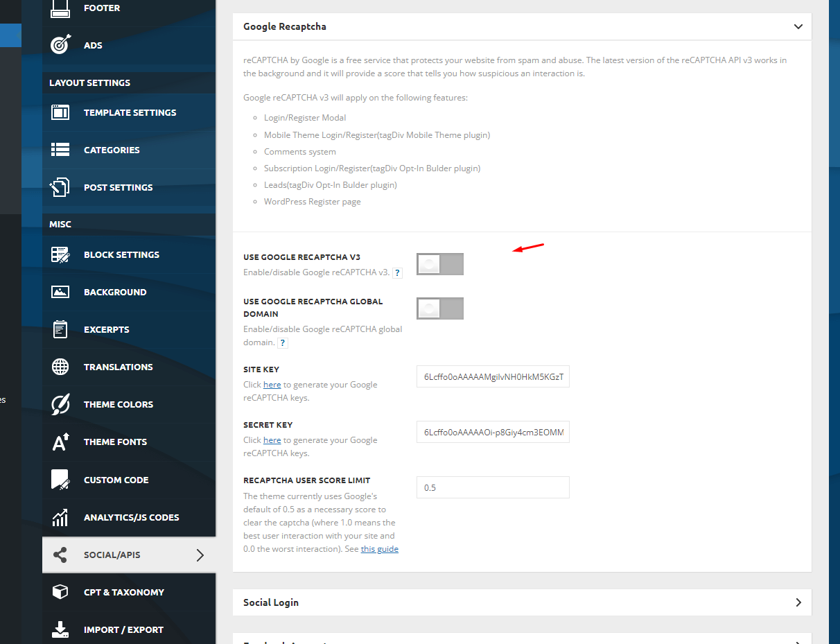The width and height of the screenshot is (840, 644).
Task: Click the 'here' link under Site Key
Action: 272,385
